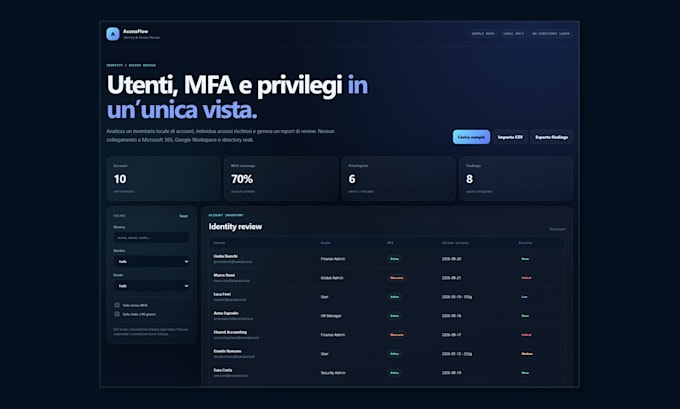Click the SAMPLE DATA badge
Image resolution: width=680 pixels, height=409 pixels.
(483, 34)
